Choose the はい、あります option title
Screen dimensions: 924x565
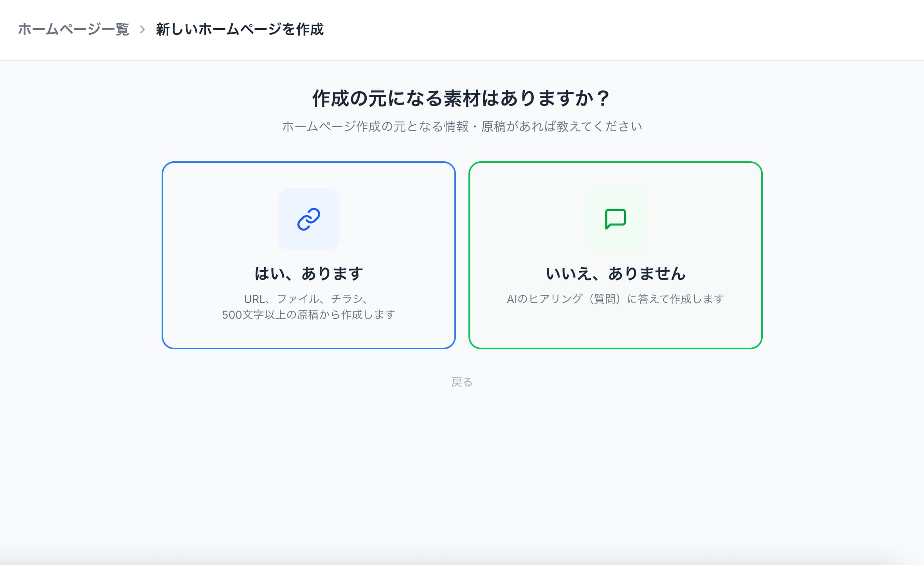point(308,273)
